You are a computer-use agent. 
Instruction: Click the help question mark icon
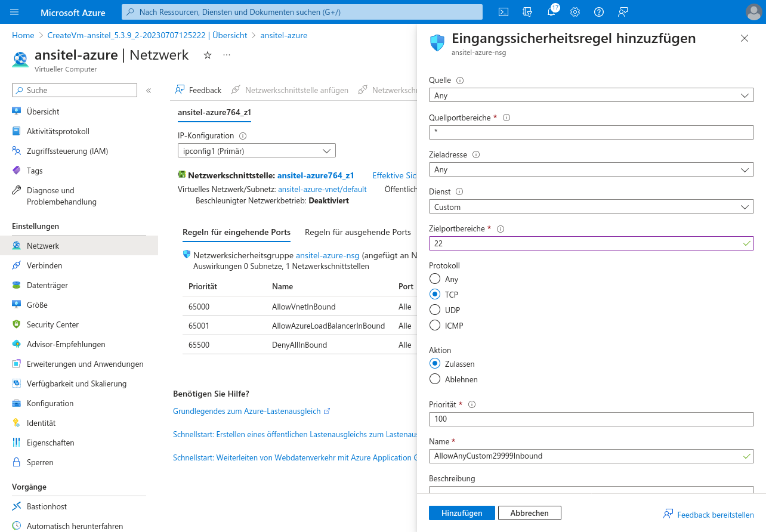click(x=599, y=12)
